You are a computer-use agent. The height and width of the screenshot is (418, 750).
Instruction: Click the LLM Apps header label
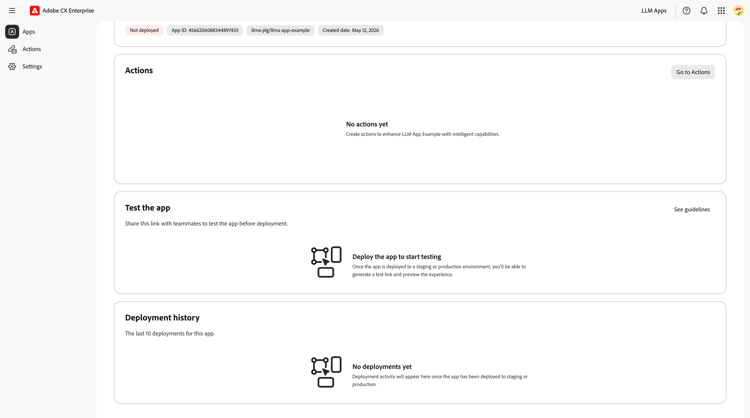654,11
